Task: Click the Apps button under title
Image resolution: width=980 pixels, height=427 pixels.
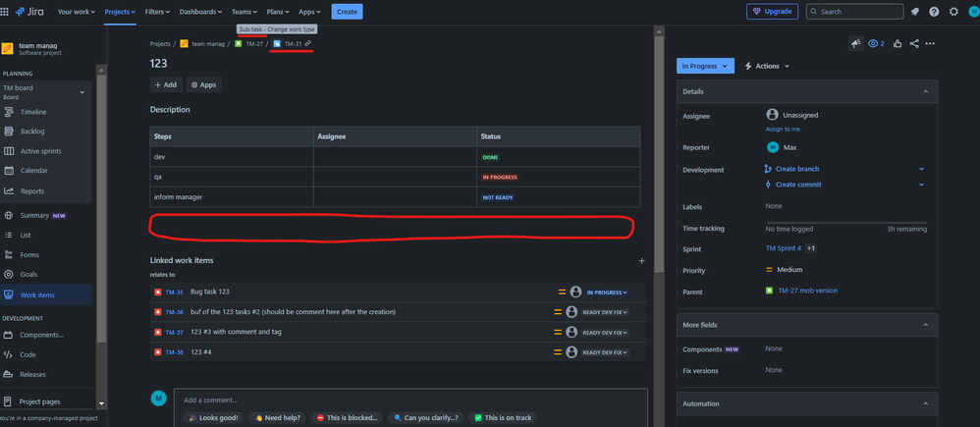Action: click(x=203, y=85)
